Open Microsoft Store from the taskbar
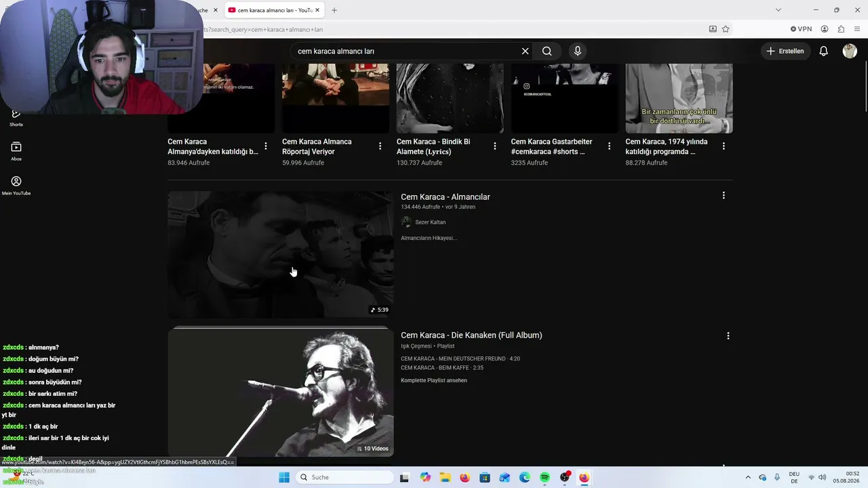The image size is (868, 488). [x=485, y=477]
